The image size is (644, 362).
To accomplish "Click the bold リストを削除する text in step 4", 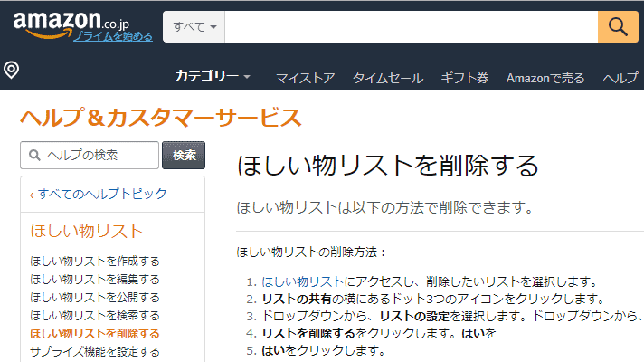I will (x=308, y=333).
